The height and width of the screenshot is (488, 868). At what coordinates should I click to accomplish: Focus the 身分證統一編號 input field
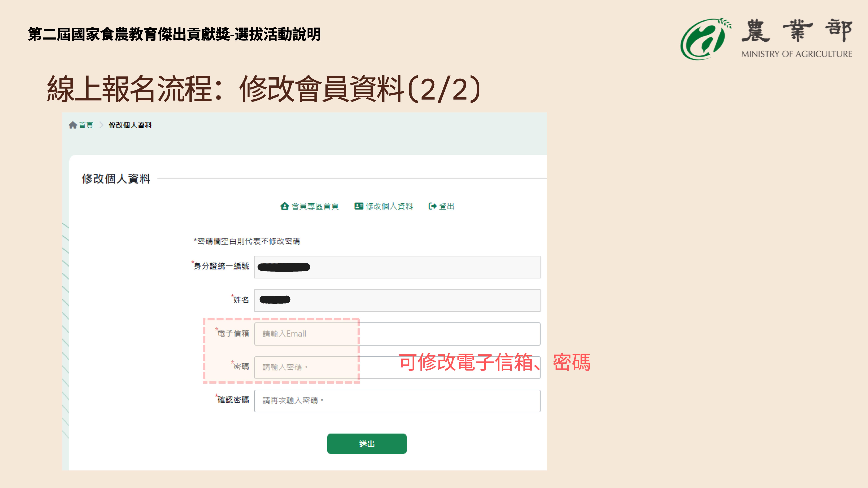[x=397, y=267]
